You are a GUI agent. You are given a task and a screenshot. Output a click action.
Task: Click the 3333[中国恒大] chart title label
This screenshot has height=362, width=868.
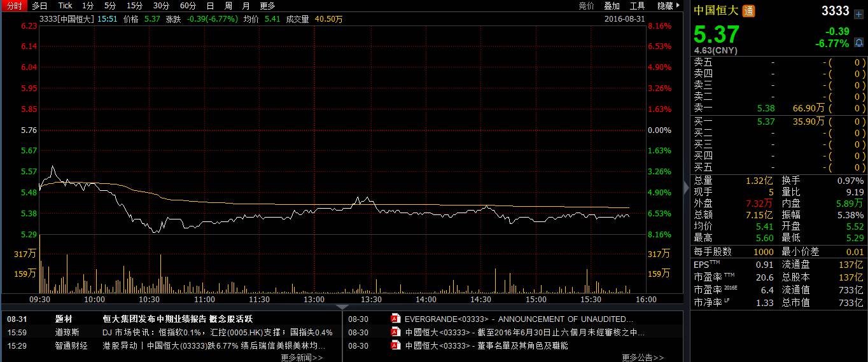pyautogui.click(x=67, y=18)
